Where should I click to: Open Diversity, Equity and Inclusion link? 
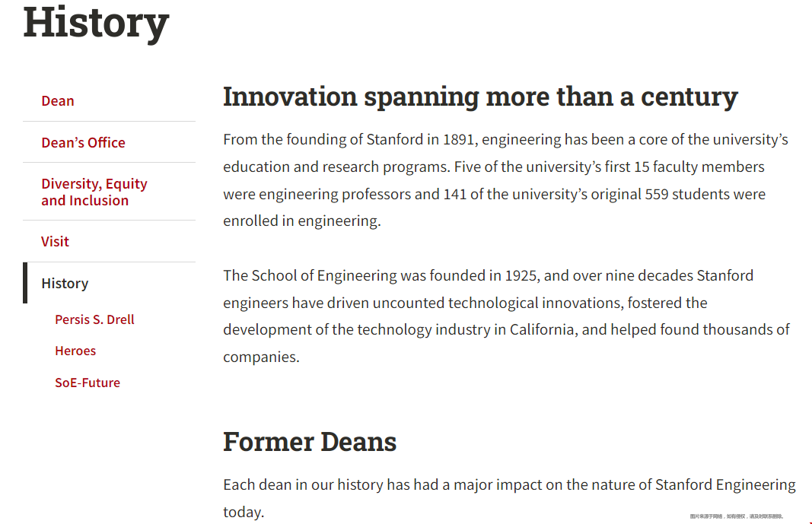94,192
